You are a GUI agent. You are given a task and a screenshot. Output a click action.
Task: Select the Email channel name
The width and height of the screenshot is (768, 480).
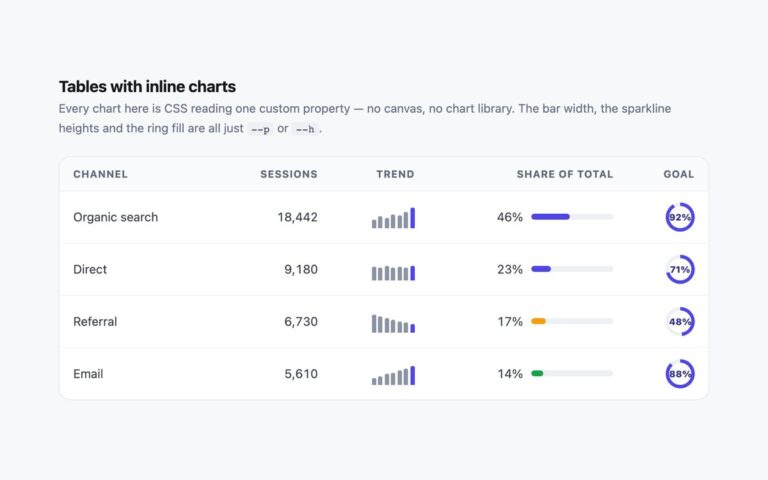tap(88, 374)
